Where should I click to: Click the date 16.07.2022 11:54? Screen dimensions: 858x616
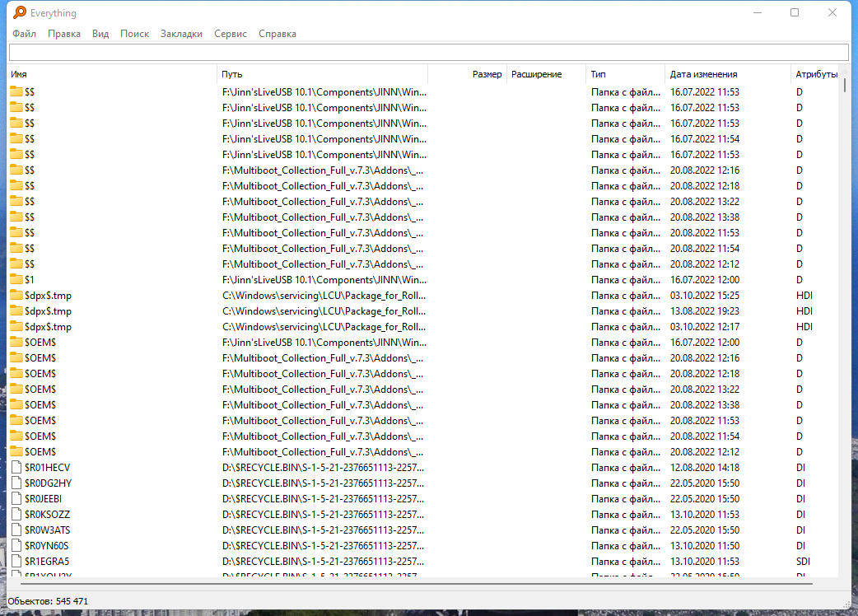point(705,138)
